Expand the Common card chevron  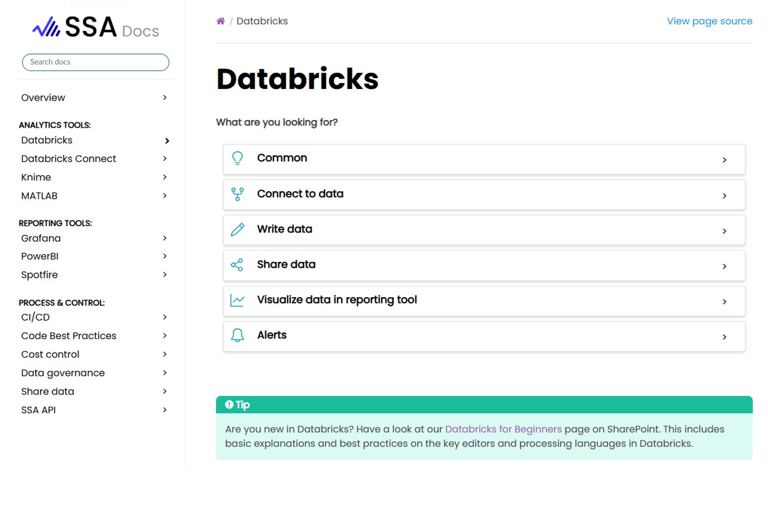(724, 160)
